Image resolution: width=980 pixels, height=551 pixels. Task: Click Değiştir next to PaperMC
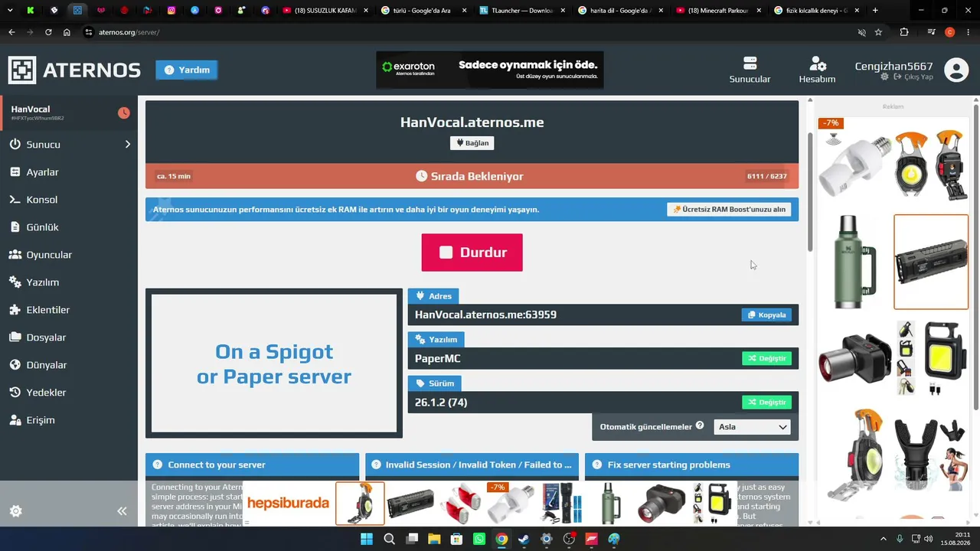[x=766, y=358]
